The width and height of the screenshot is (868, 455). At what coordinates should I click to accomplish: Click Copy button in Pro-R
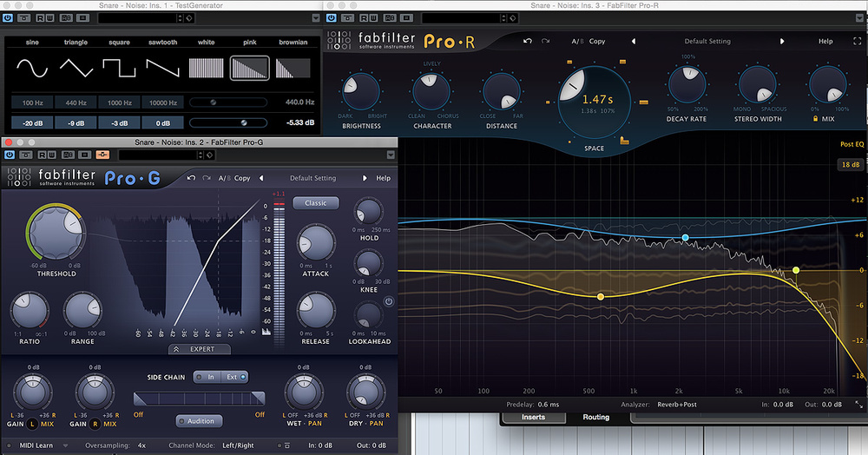tap(597, 41)
